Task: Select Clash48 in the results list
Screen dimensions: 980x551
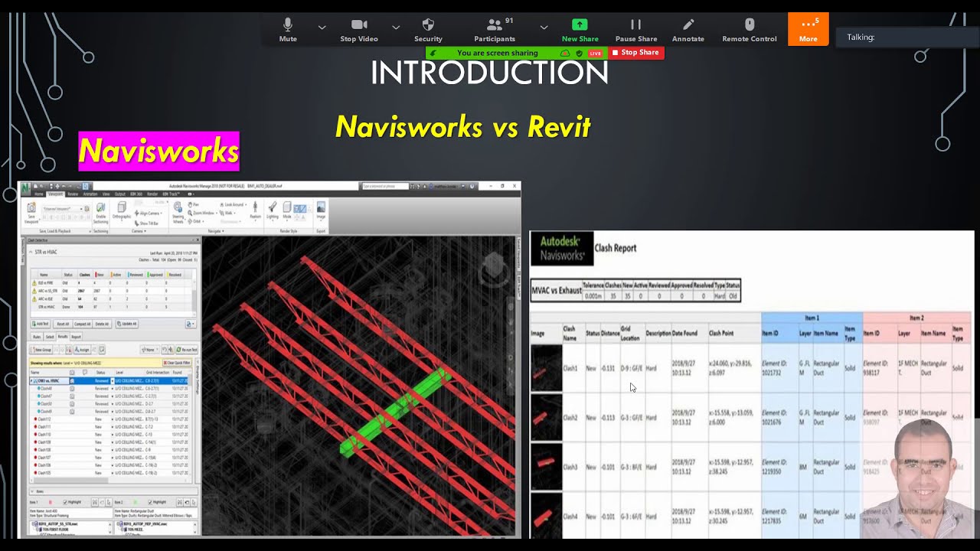Action: 109,389
